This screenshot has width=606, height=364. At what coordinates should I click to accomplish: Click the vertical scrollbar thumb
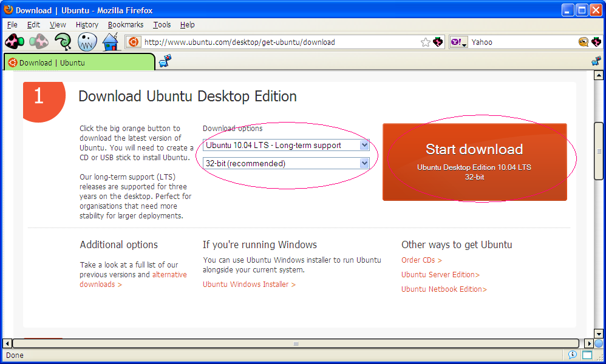[599, 151]
